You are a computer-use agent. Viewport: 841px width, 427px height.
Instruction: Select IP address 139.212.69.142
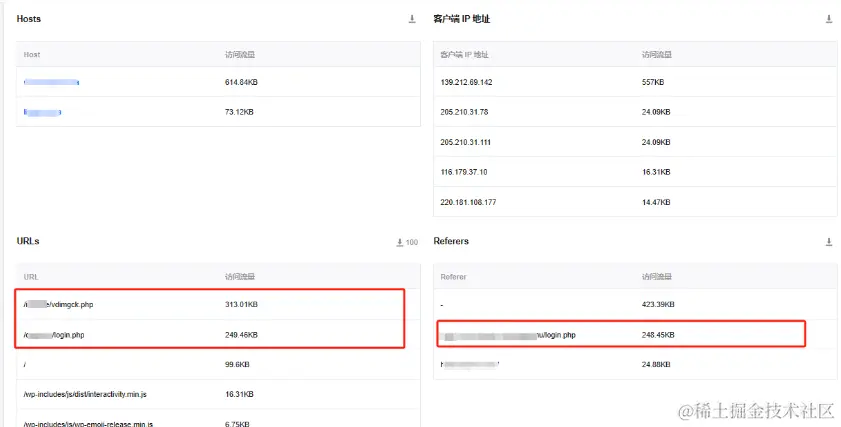pyautogui.click(x=466, y=83)
